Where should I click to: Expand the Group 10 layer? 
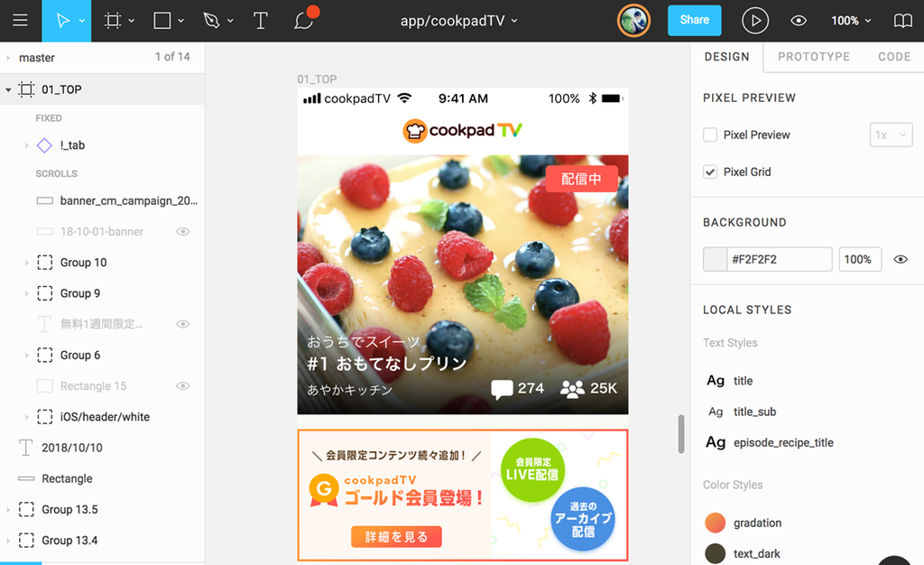click(x=26, y=262)
